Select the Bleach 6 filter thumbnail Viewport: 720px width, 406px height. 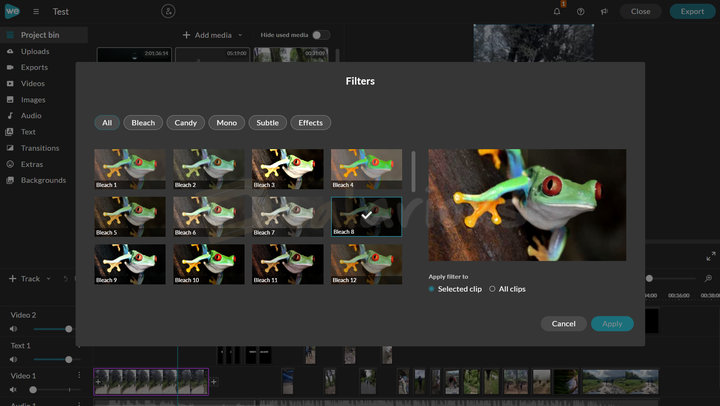(209, 217)
